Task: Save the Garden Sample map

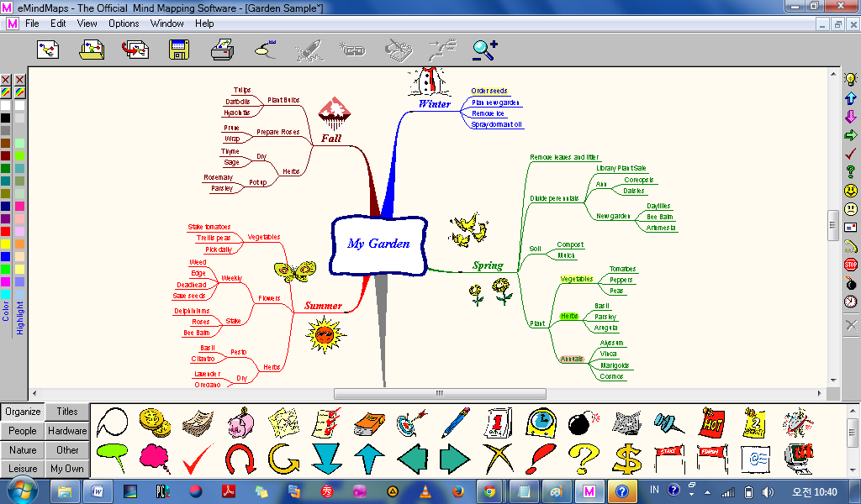Action: click(177, 50)
